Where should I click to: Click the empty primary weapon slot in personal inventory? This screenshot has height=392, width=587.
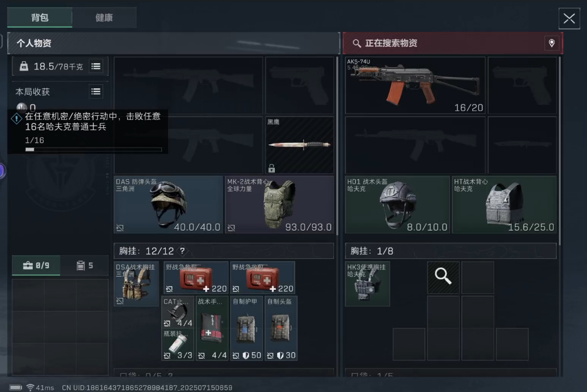188,86
